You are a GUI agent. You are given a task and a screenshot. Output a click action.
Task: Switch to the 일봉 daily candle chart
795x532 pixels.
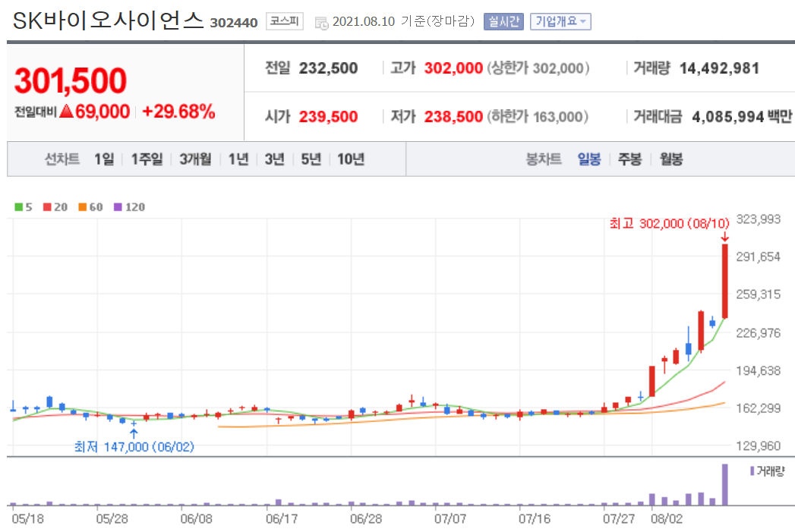click(x=589, y=159)
